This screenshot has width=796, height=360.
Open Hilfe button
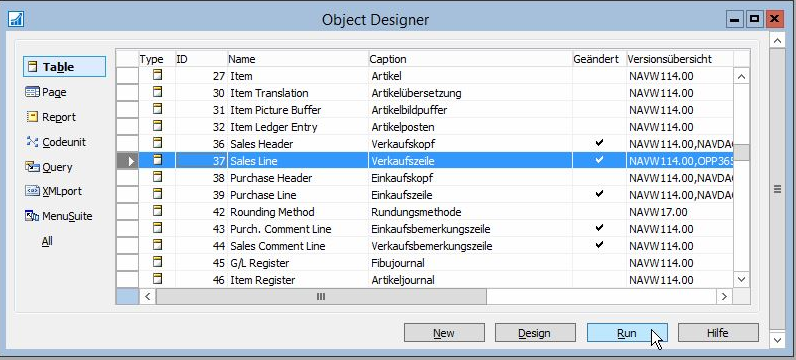pos(718,333)
